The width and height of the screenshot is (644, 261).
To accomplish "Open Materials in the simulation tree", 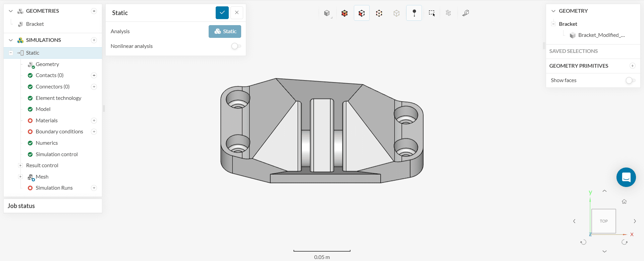I will tap(47, 121).
